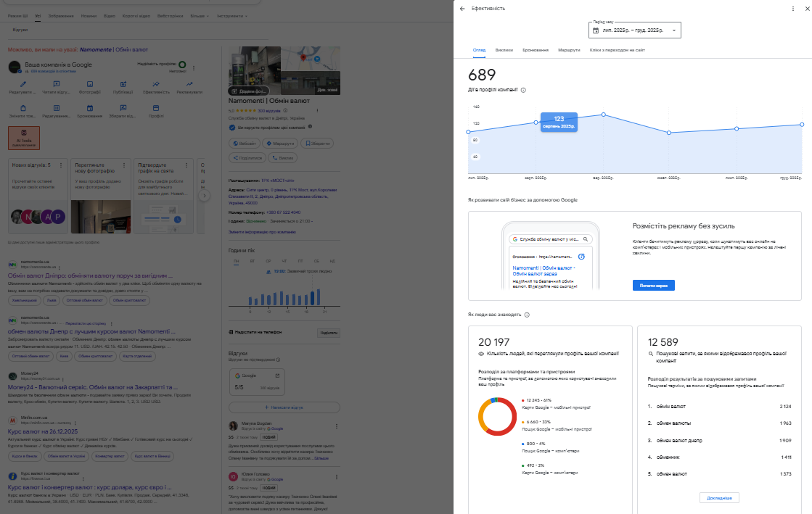Open the Фотографії icon in company tools
Image resolution: width=812 pixels, height=514 pixels.
click(x=90, y=85)
